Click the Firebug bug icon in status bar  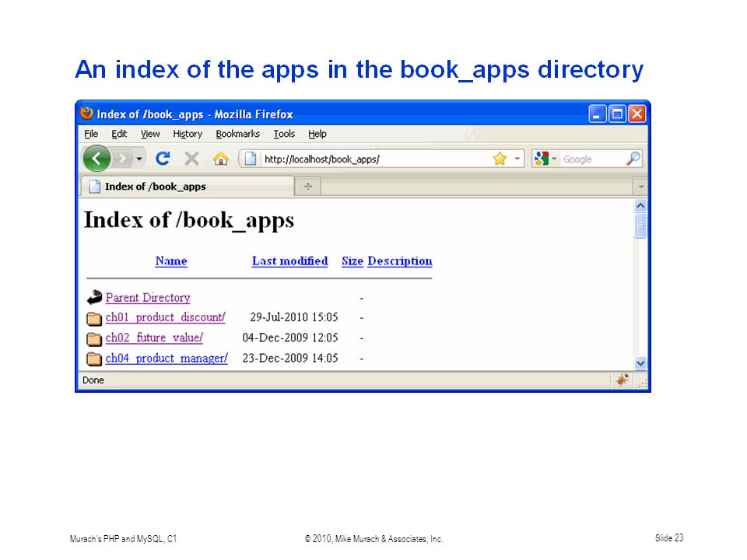point(622,380)
